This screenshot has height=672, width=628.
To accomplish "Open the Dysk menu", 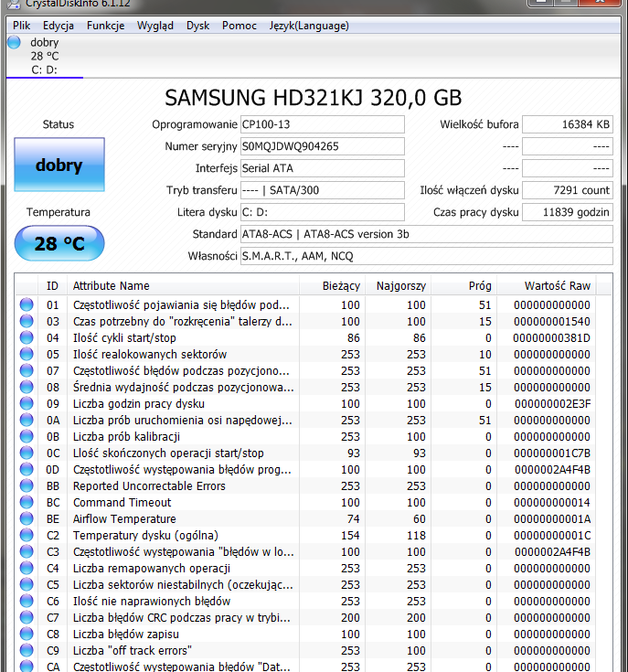I will coord(198,26).
